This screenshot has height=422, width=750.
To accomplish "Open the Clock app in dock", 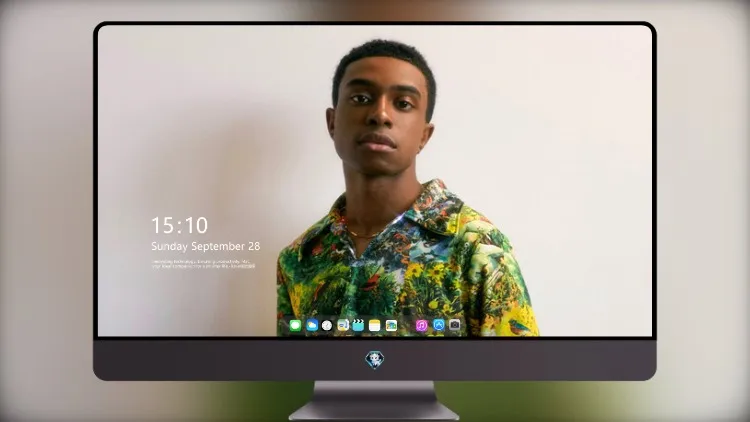I will pyautogui.click(x=327, y=325).
